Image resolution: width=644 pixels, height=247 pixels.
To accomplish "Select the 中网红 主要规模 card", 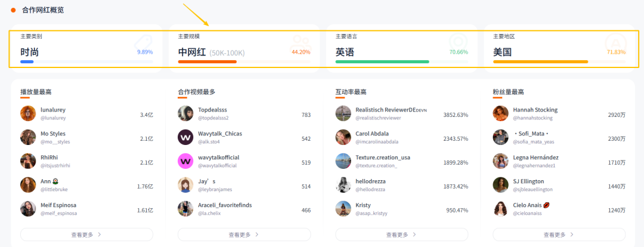I will pos(244,47).
